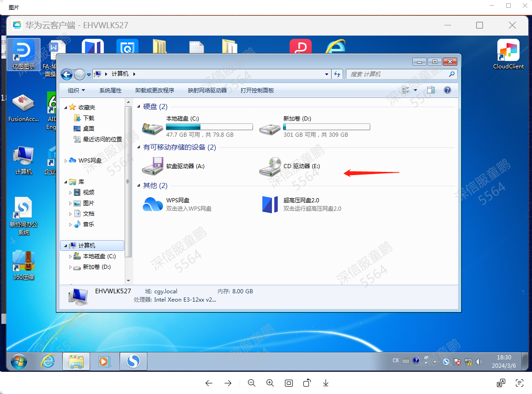Click the 搜索 计算机 search box
The image size is (532, 394).
tap(397, 74)
